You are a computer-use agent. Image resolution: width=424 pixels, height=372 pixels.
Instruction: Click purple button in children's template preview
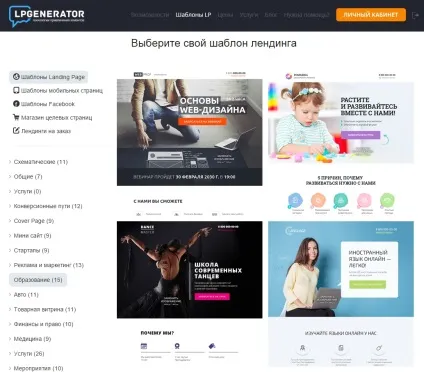(360, 135)
